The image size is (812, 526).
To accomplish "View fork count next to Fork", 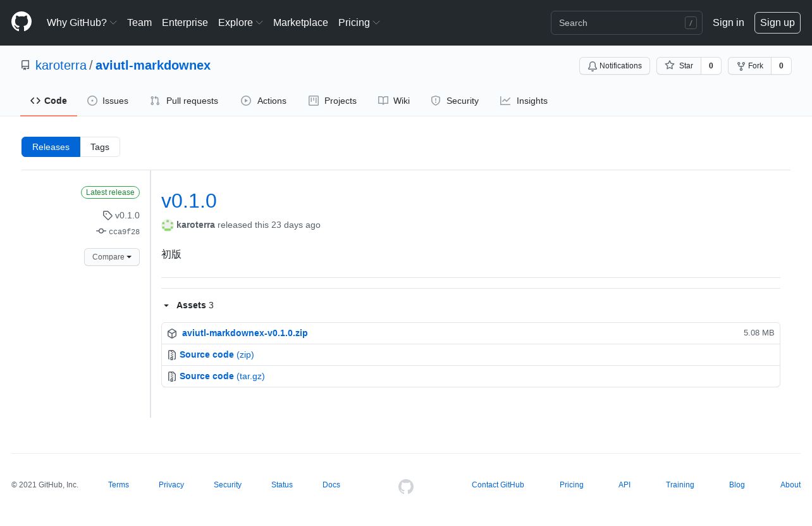I will click(781, 66).
